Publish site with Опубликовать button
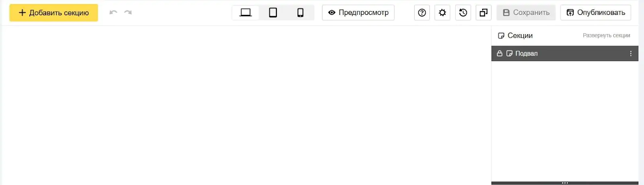This screenshot has width=644, height=185. click(x=596, y=12)
